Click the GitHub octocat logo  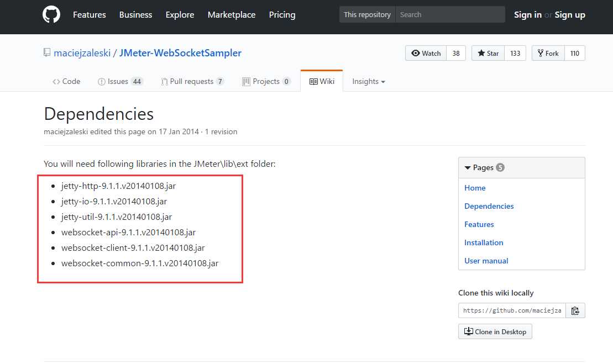[x=51, y=15]
